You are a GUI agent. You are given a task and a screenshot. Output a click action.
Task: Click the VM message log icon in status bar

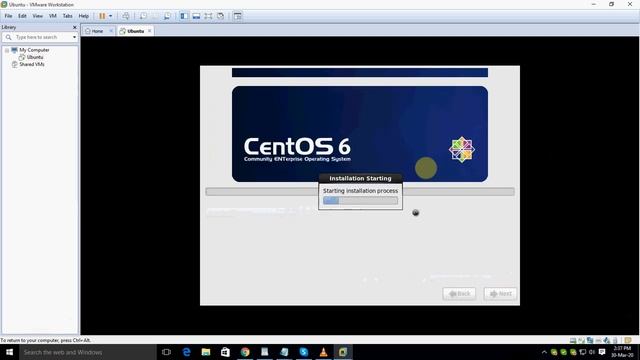click(628, 340)
